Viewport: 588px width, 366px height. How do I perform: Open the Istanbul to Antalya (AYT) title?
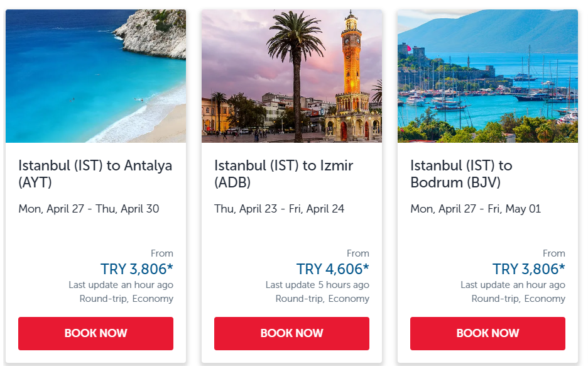coord(95,174)
